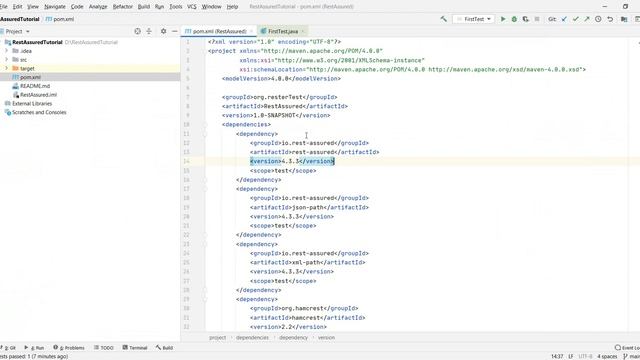Screen dimensions: 640x360
Task: Click 'version' in the XML breadcrumb
Action: (326, 338)
